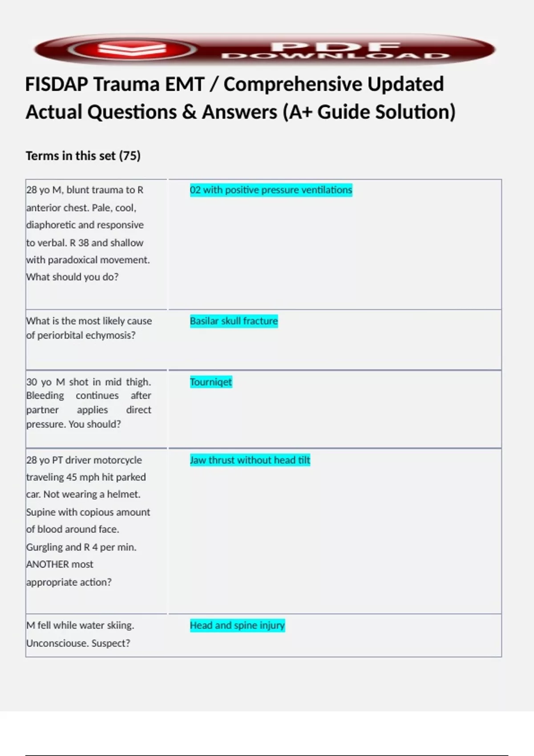Click the "What should you do?" line
Screen dimensions: 534x756
pyautogui.click(x=73, y=277)
